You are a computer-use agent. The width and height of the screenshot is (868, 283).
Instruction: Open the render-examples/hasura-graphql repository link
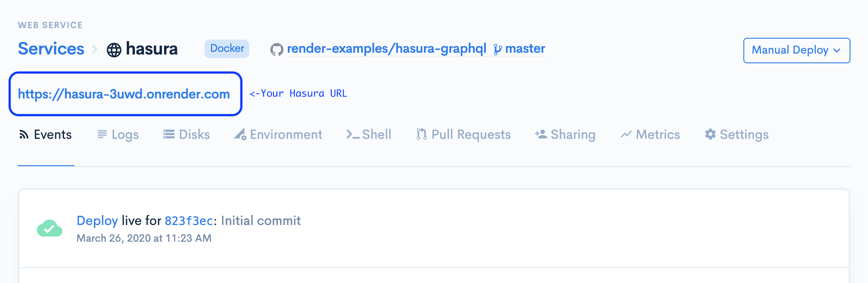tap(386, 48)
